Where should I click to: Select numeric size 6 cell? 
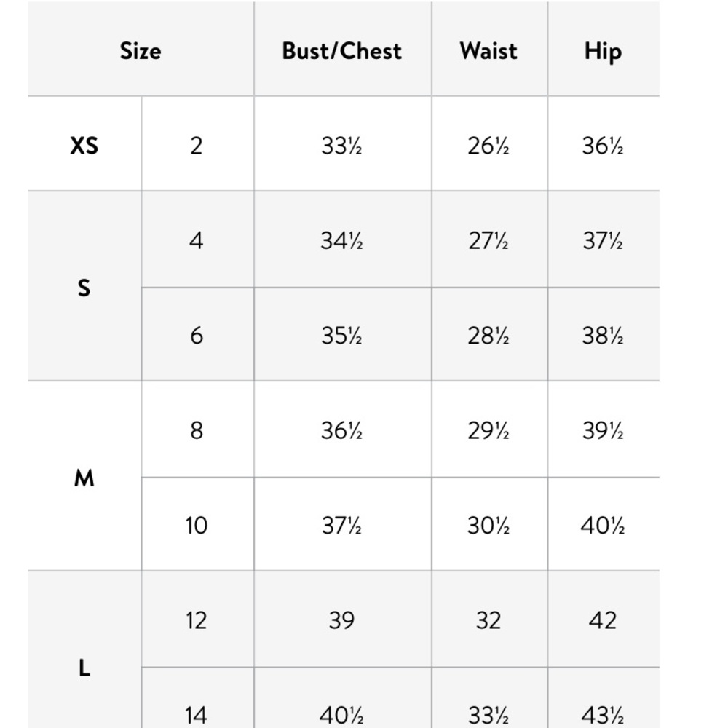tap(197, 335)
